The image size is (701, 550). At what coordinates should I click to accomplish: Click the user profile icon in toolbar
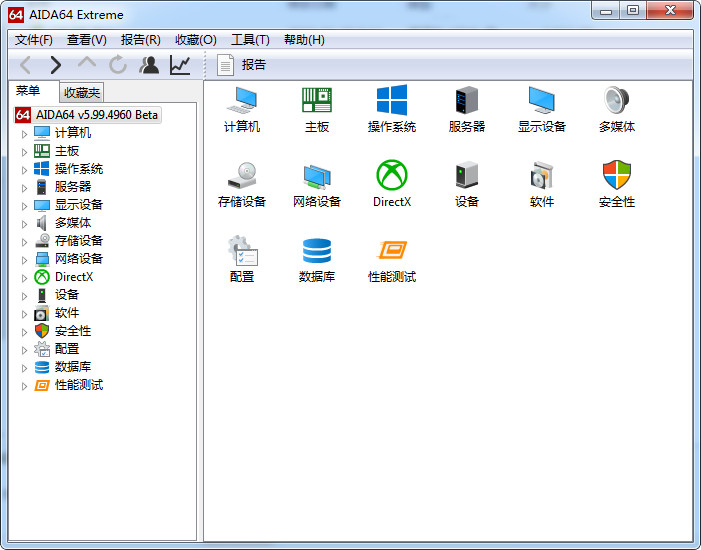coord(149,65)
